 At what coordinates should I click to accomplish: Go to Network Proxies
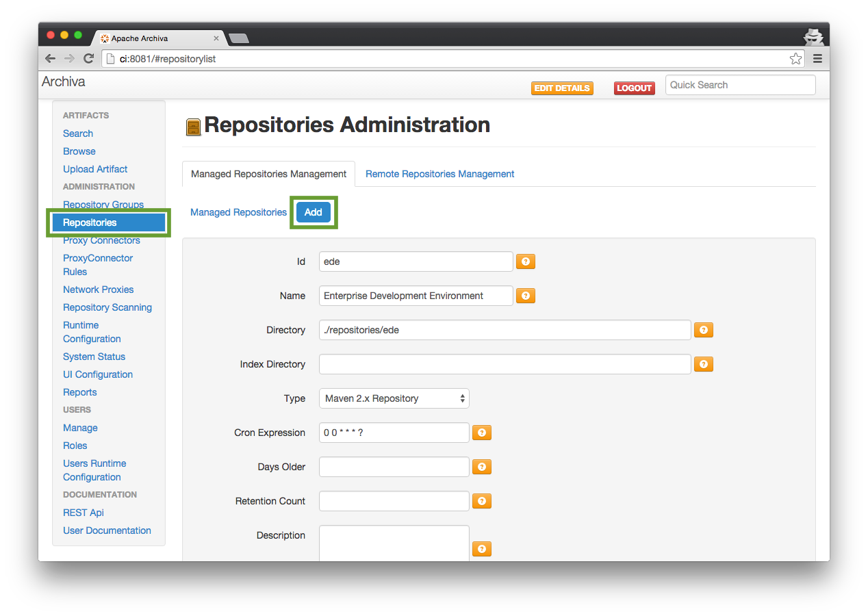[99, 290]
